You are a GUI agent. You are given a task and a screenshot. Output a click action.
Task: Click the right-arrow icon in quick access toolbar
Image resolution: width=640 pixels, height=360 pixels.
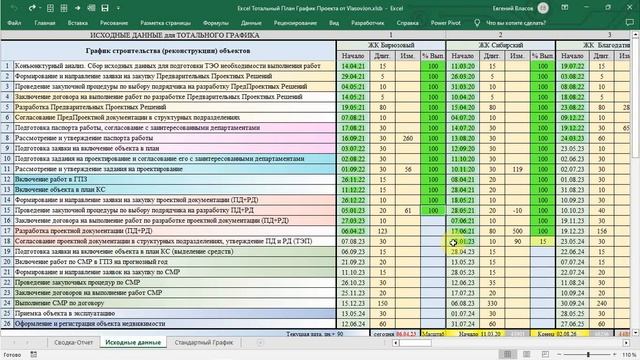click(x=77, y=8)
